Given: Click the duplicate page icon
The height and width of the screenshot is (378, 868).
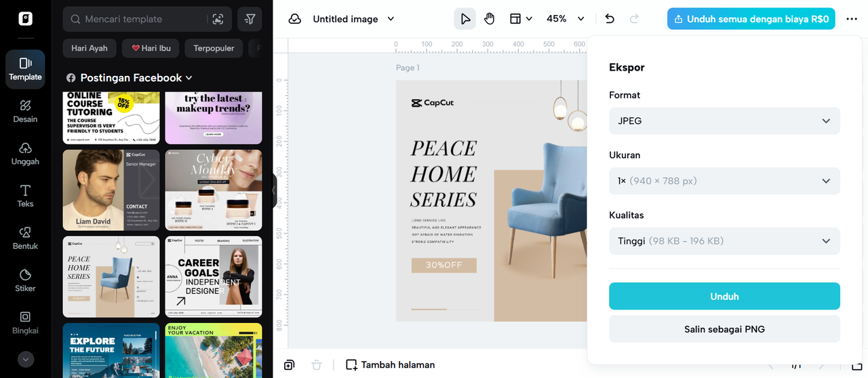Looking at the screenshot, I should coord(290,364).
